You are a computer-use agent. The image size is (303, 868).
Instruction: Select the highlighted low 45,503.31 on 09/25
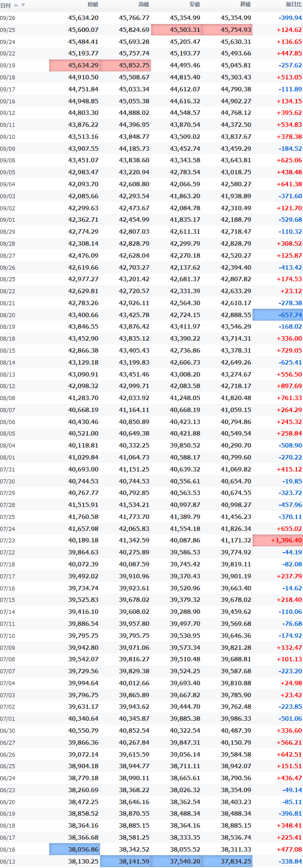point(176,30)
